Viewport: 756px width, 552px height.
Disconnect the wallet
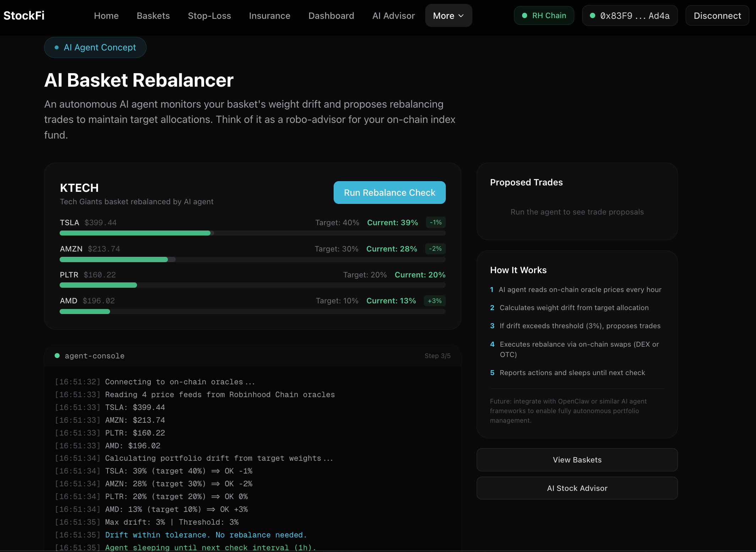[717, 16]
